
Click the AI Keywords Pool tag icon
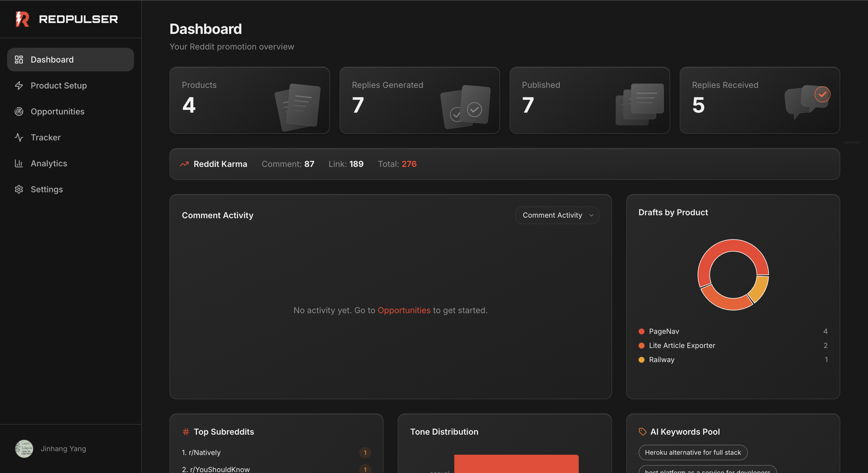(x=642, y=432)
